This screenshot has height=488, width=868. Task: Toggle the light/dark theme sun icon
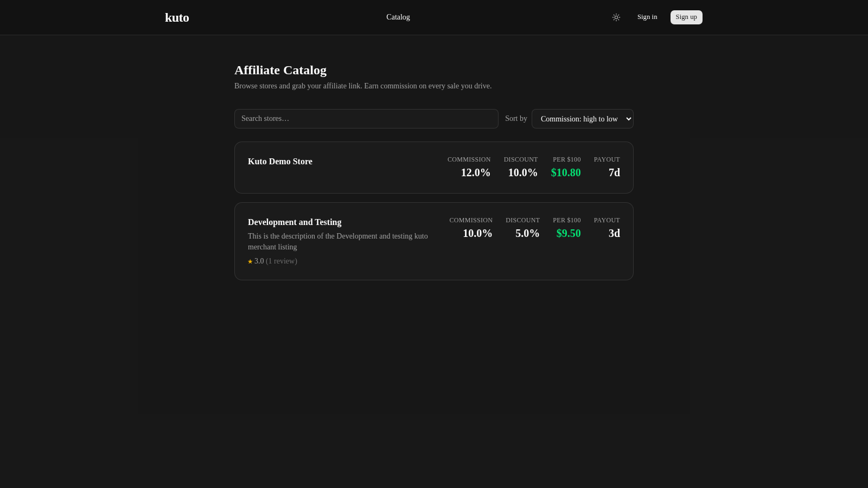(x=616, y=17)
